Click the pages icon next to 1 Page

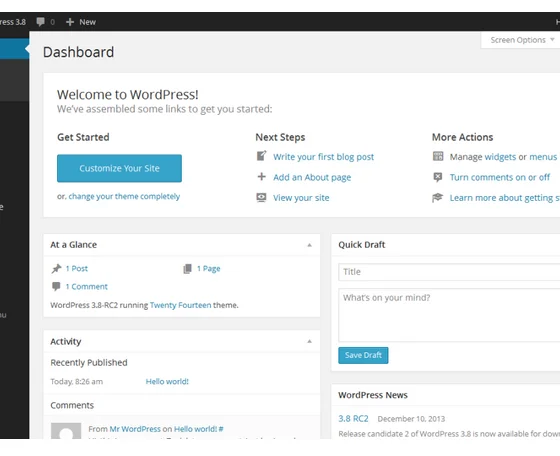[188, 269]
